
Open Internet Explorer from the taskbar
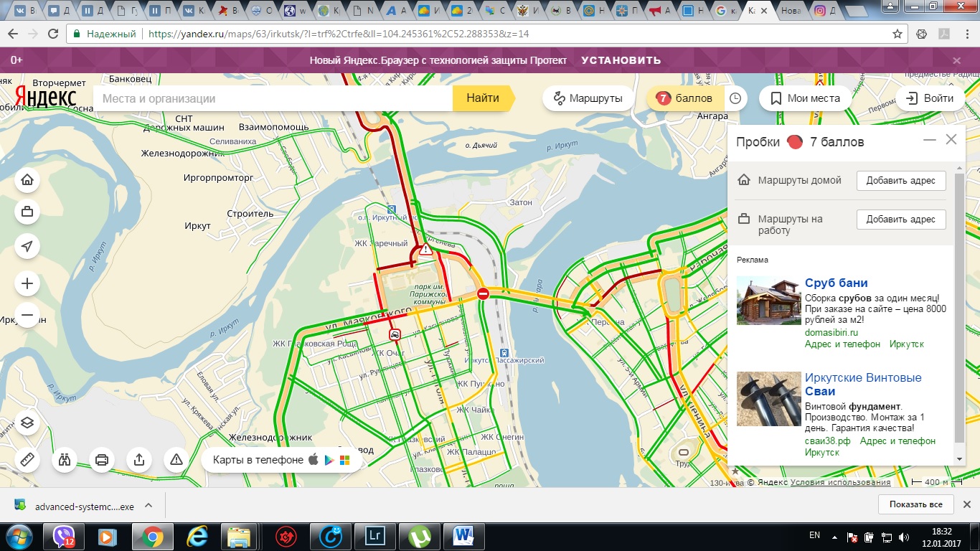pos(196,536)
